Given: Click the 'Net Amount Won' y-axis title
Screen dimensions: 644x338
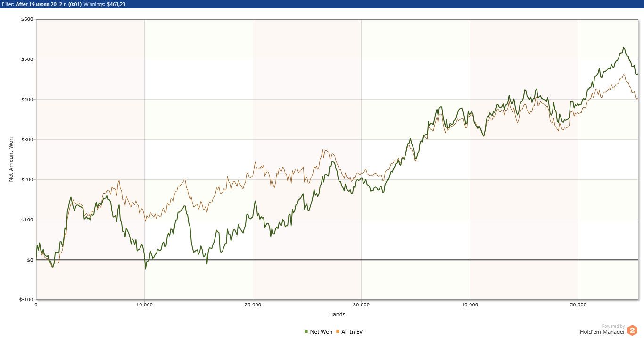Looking at the screenshot, I should (11, 160).
